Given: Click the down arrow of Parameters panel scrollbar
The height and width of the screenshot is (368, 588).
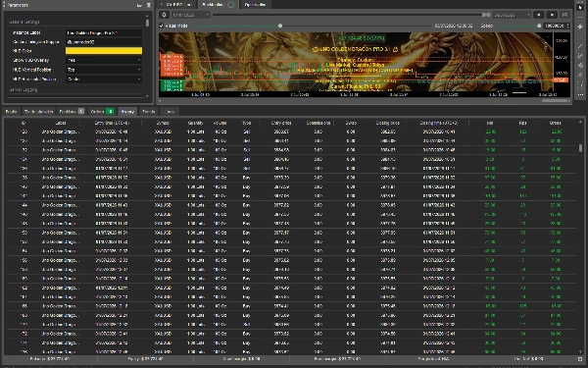Looking at the screenshot, I should coord(147,96).
